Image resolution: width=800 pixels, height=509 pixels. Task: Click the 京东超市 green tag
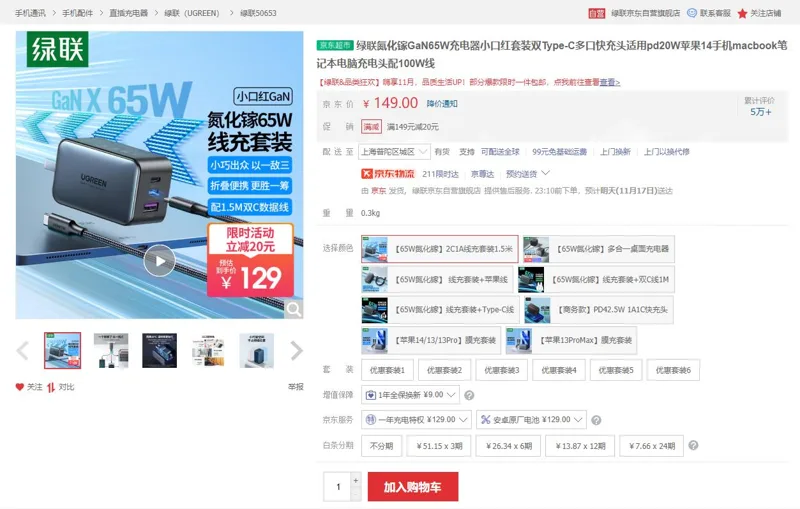(x=335, y=45)
